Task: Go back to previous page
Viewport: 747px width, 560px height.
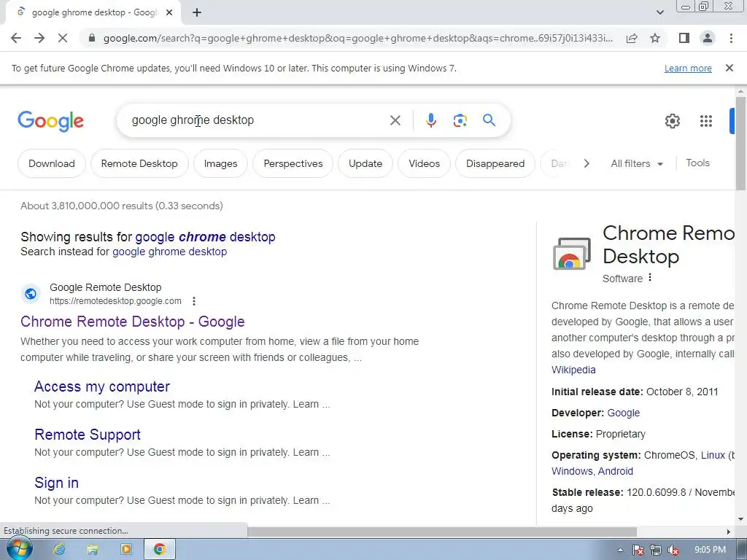Action: coord(16,38)
